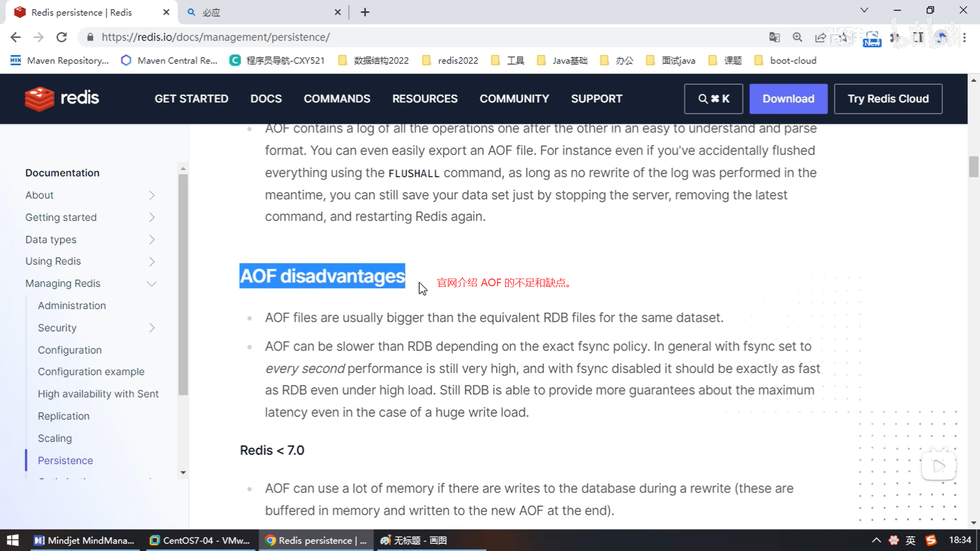Image resolution: width=980 pixels, height=551 pixels.
Task: Open the Windows Start menu
Action: point(13,540)
